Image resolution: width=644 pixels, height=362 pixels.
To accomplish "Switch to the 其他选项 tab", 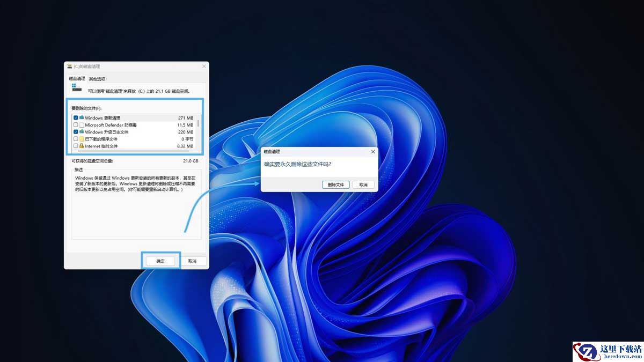I will (x=97, y=79).
